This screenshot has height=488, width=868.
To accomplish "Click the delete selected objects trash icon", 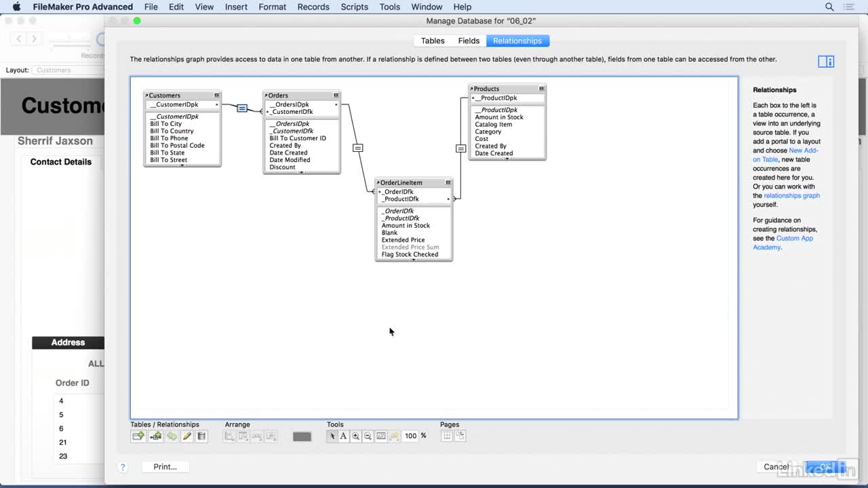I will pyautogui.click(x=201, y=436).
